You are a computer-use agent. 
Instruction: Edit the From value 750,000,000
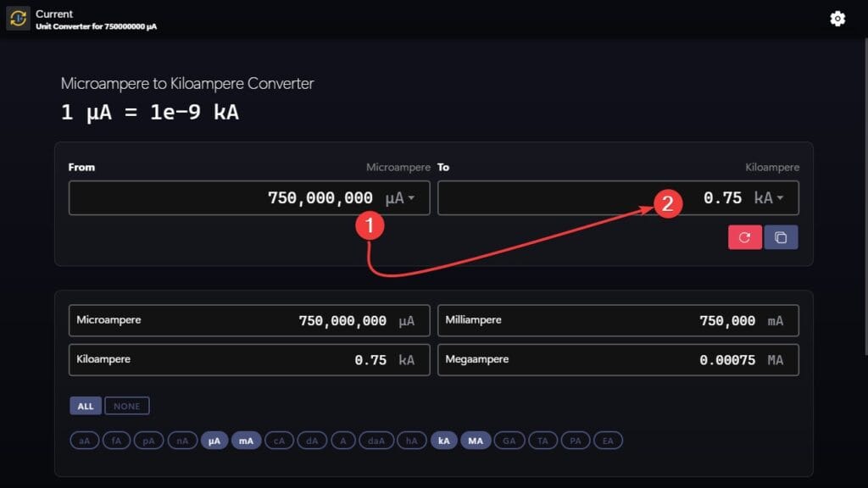320,197
